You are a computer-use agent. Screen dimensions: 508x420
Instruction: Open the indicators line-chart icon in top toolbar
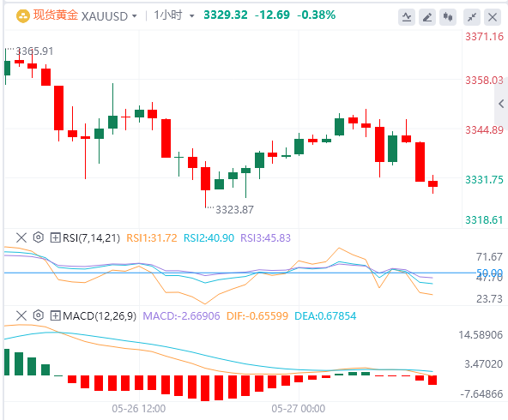tap(407, 16)
